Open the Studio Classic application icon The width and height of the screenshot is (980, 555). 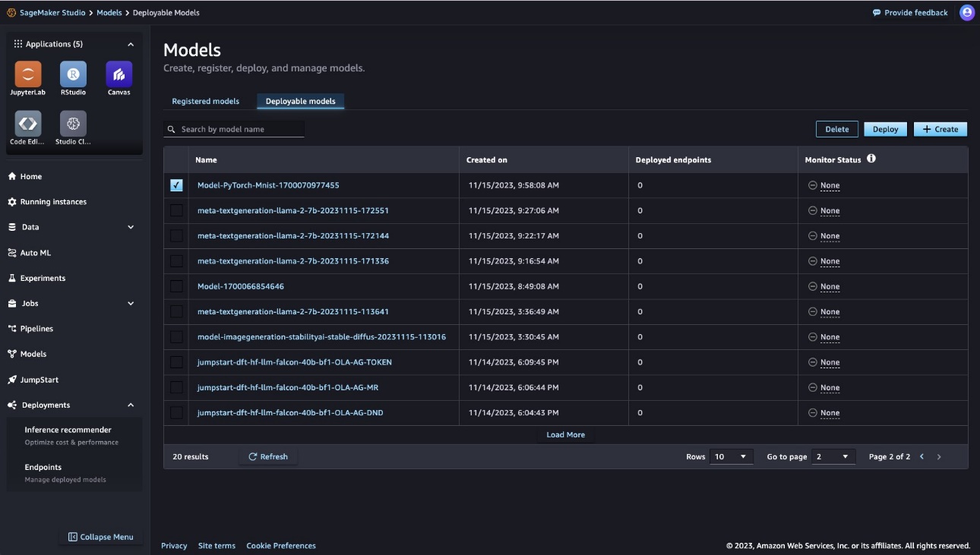point(73,124)
